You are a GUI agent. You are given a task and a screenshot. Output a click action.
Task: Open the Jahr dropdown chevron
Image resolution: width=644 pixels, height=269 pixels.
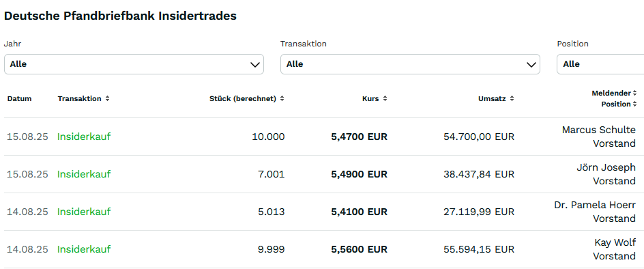255,65
